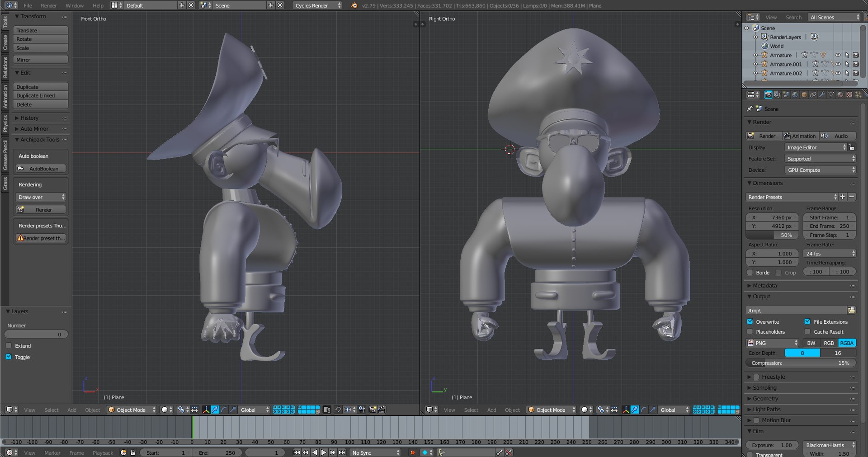Open the top Render menu
The height and width of the screenshot is (457, 868).
pyautogui.click(x=49, y=5)
